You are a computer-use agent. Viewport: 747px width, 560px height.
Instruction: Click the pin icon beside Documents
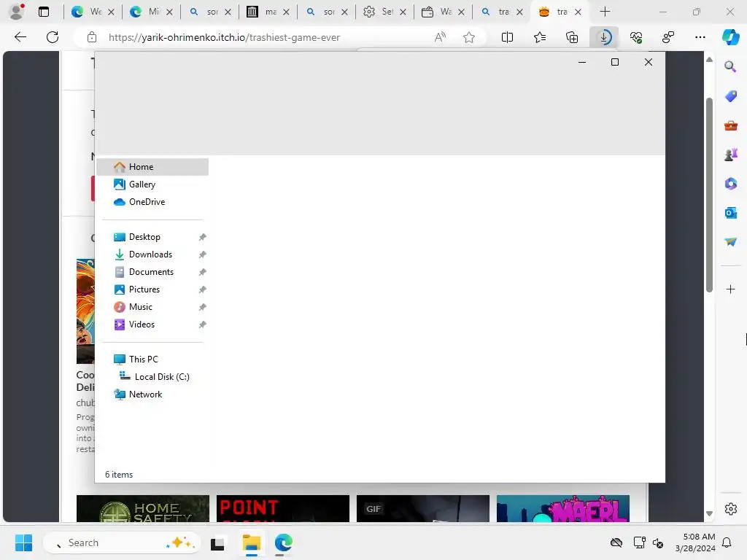click(203, 273)
